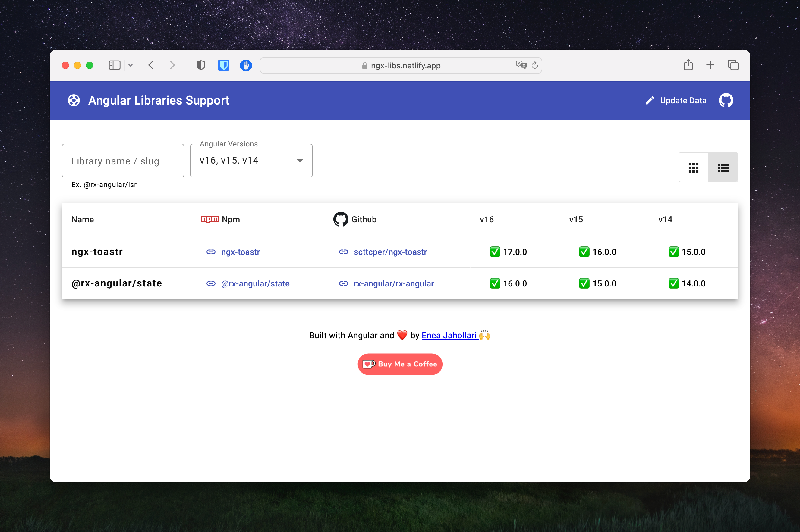Open ngx-toastr npm link
Viewport: 800px width, 532px height.
pyautogui.click(x=240, y=252)
